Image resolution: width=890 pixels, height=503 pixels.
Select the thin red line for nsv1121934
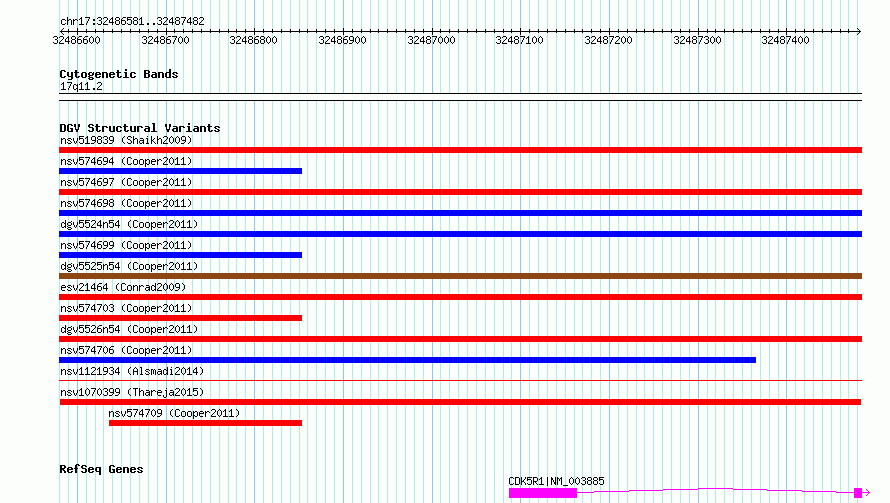click(460, 380)
